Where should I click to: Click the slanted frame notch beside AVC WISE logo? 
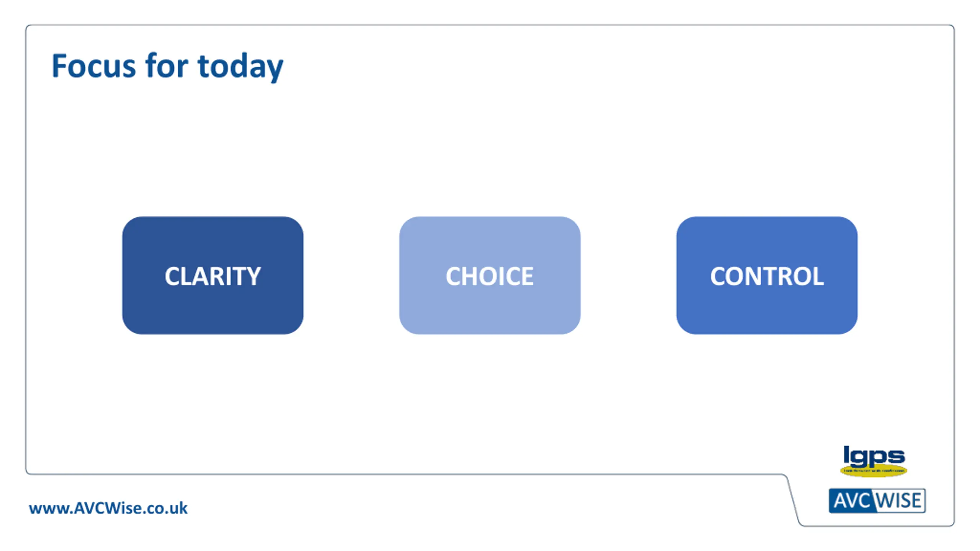(792, 499)
